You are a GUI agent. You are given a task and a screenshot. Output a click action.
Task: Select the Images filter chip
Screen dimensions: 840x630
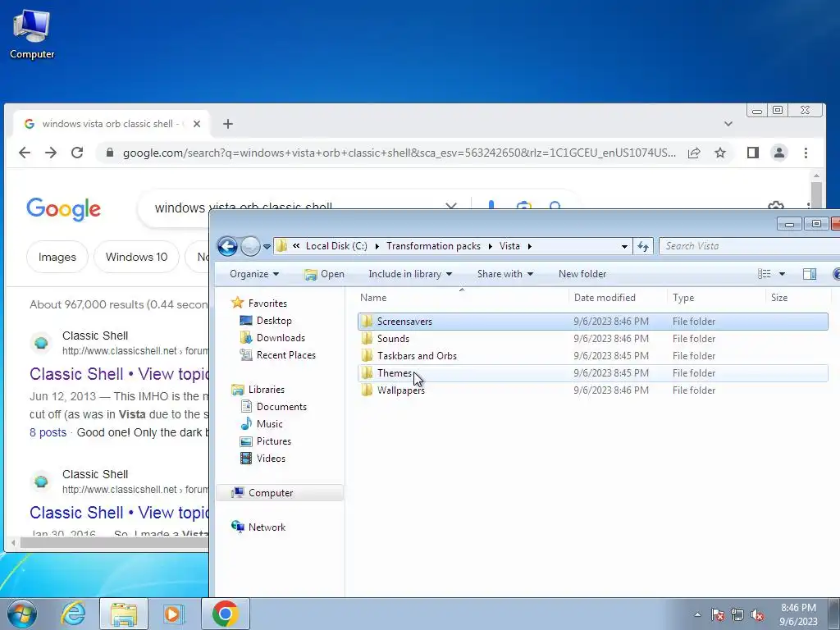point(57,257)
